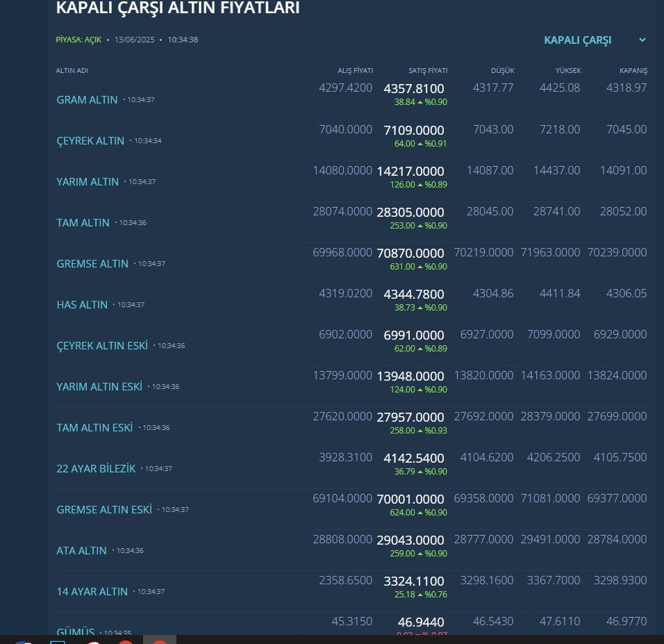Expand the KAPALI ÇARŞI market chevron

[642, 40]
